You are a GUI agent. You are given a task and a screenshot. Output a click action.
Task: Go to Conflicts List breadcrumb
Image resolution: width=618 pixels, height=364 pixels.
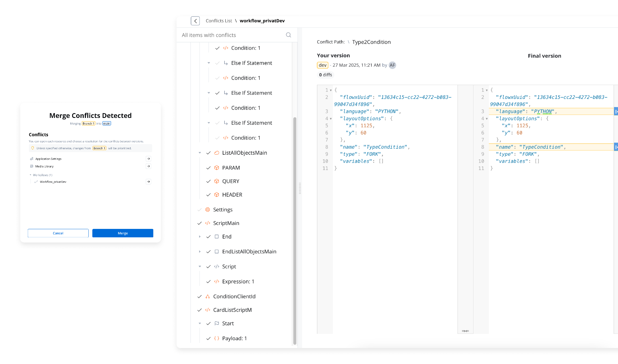219,21
